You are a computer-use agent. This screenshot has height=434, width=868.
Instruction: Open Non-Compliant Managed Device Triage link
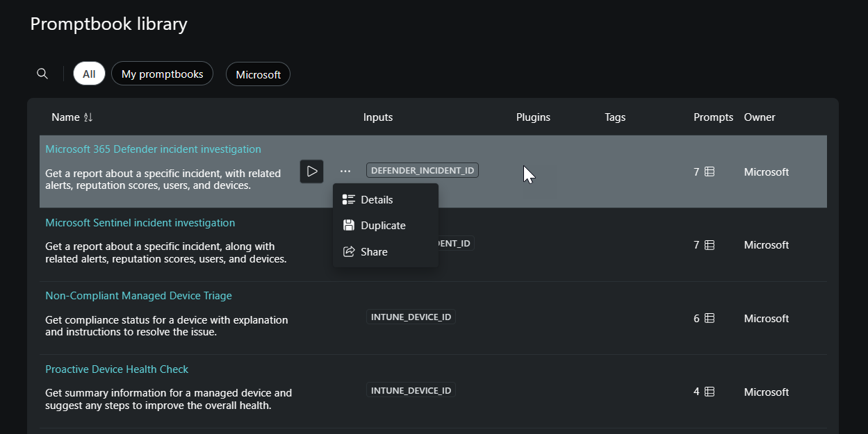(x=138, y=296)
